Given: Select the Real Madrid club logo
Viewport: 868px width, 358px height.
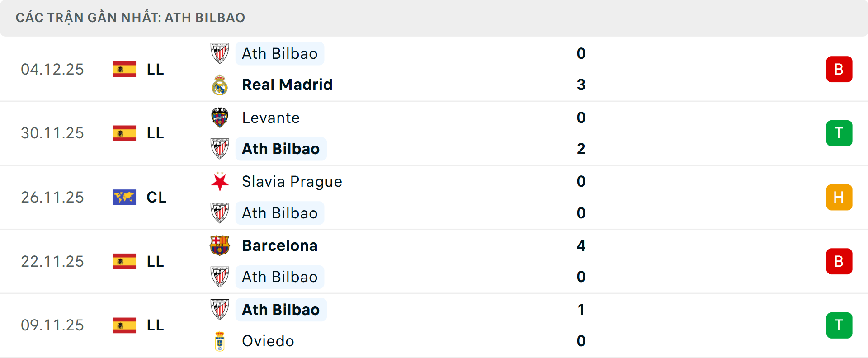Looking at the screenshot, I should coord(220,84).
